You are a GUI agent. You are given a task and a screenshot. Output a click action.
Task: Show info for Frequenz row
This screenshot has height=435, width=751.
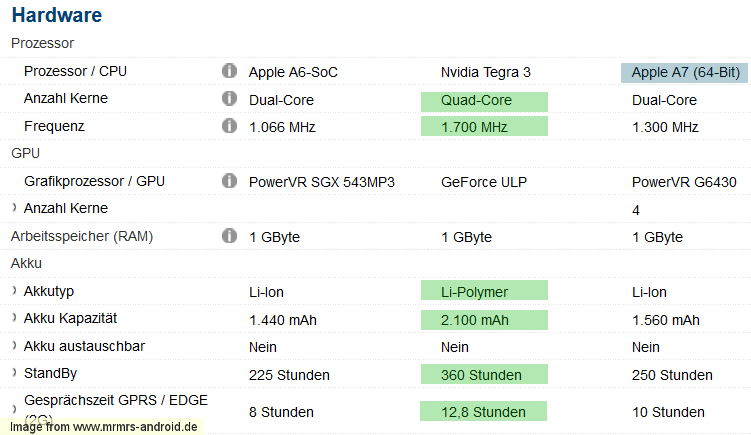[229, 126]
